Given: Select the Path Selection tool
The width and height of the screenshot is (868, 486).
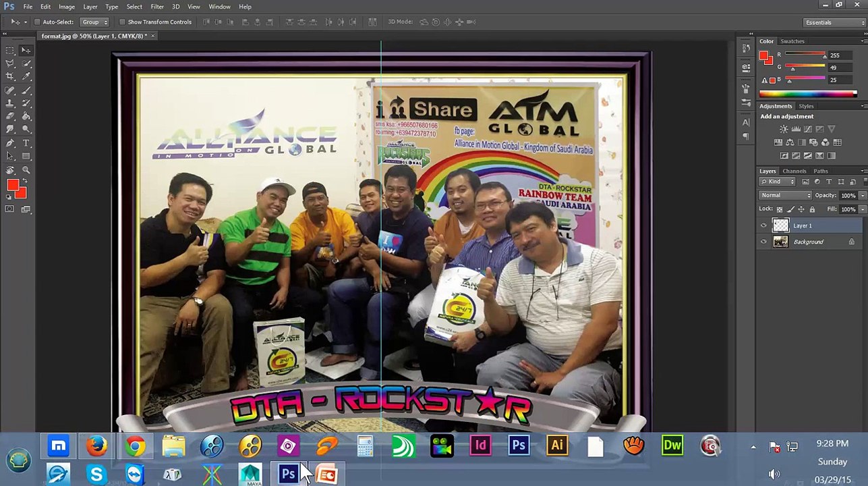Looking at the screenshot, I should [10, 156].
